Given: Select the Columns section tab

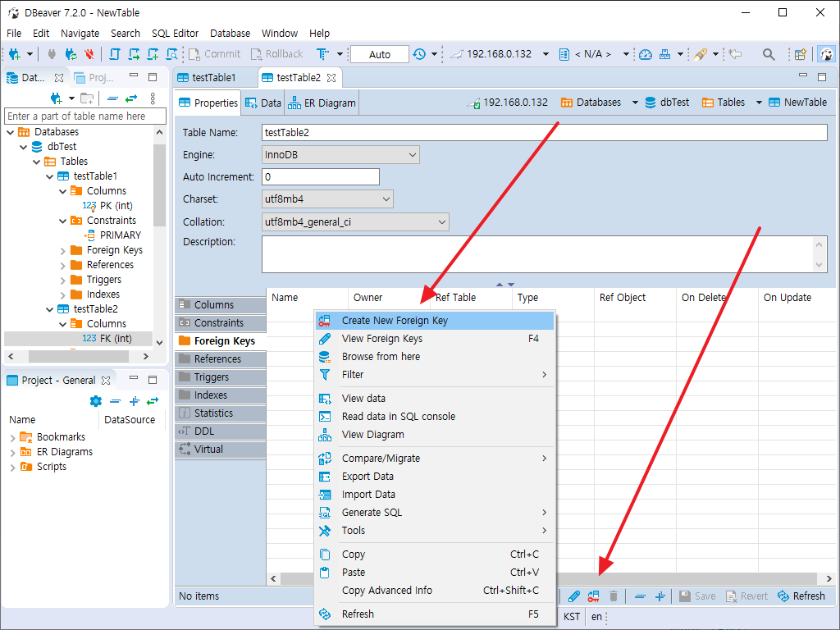Looking at the screenshot, I should coord(221,305).
